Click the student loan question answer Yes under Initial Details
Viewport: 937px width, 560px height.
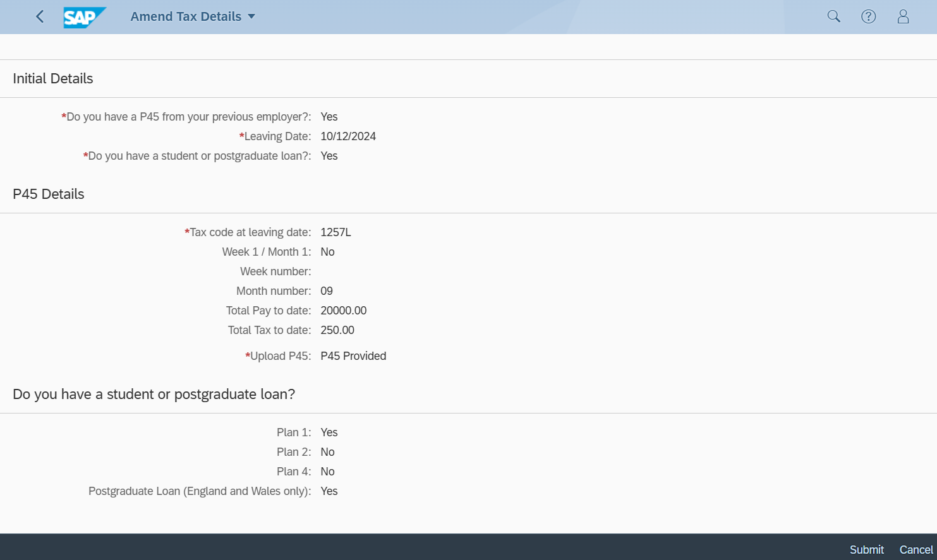[329, 156]
